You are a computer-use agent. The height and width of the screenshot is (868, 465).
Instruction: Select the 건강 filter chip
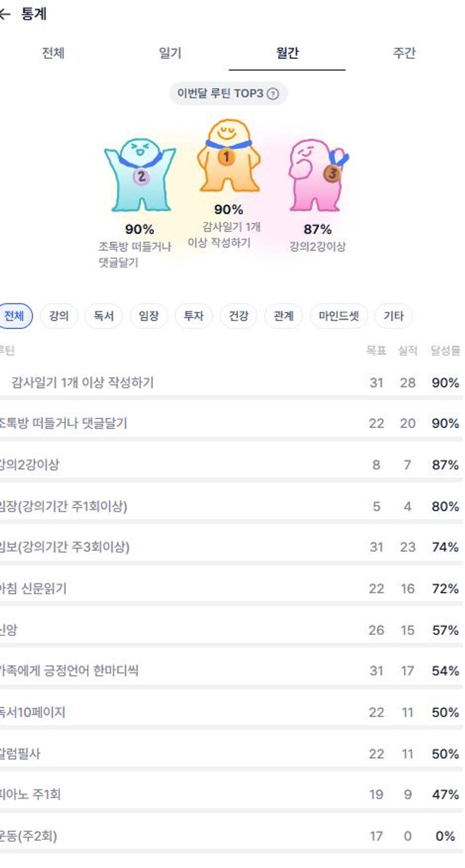coord(238,316)
